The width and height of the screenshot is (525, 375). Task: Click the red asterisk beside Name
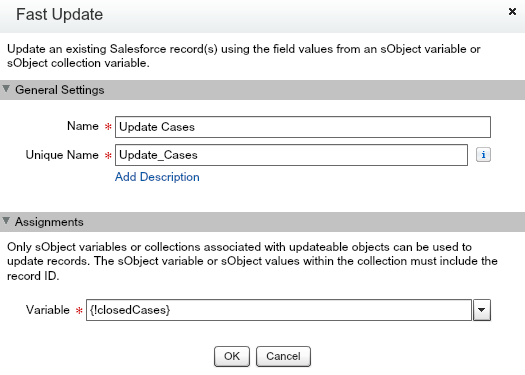coord(108,127)
